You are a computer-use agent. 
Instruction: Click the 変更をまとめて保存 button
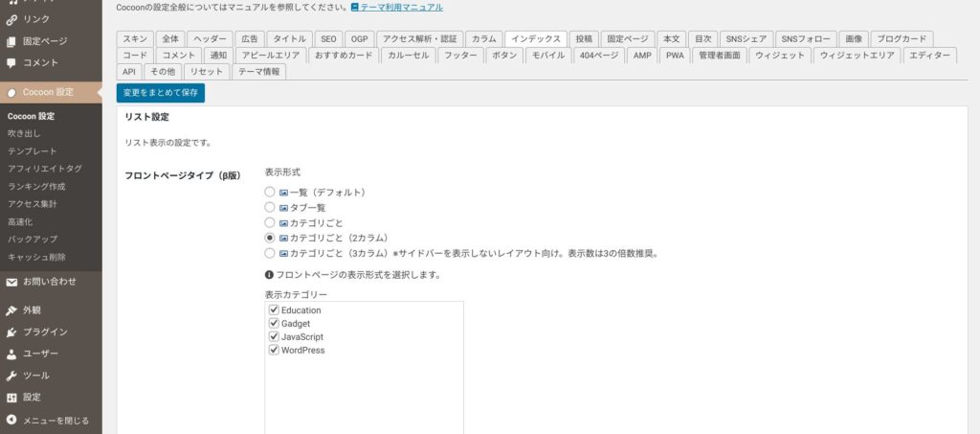pos(161,93)
